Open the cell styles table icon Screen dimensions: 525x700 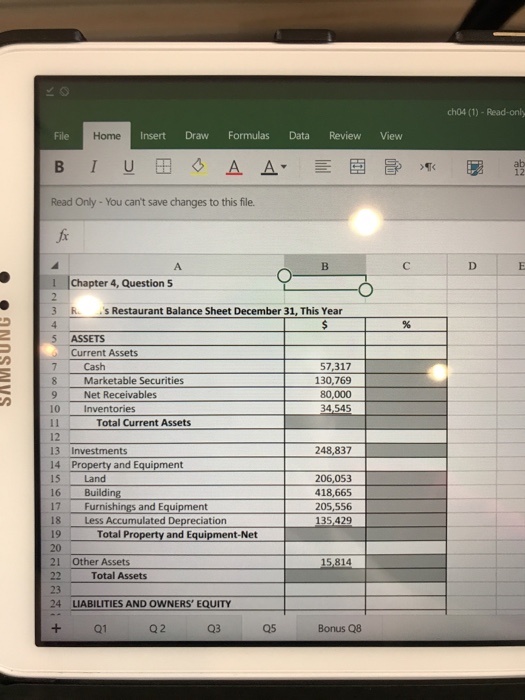point(475,168)
